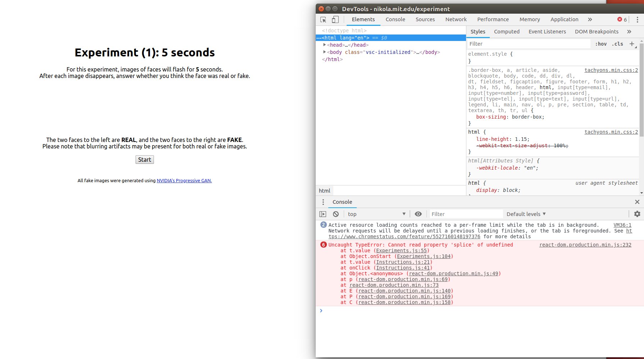Focus the Styles Filter input
Viewport: 644px width, 359px height.
coord(529,44)
